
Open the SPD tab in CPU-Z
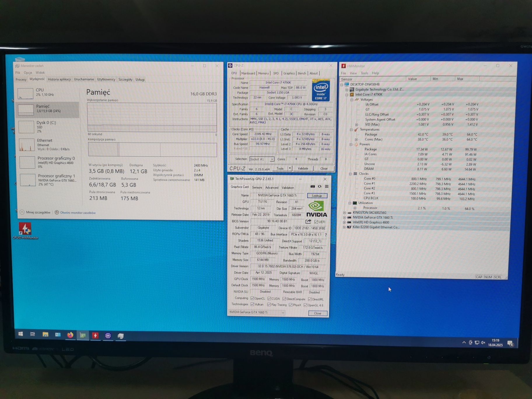[276, 73]
